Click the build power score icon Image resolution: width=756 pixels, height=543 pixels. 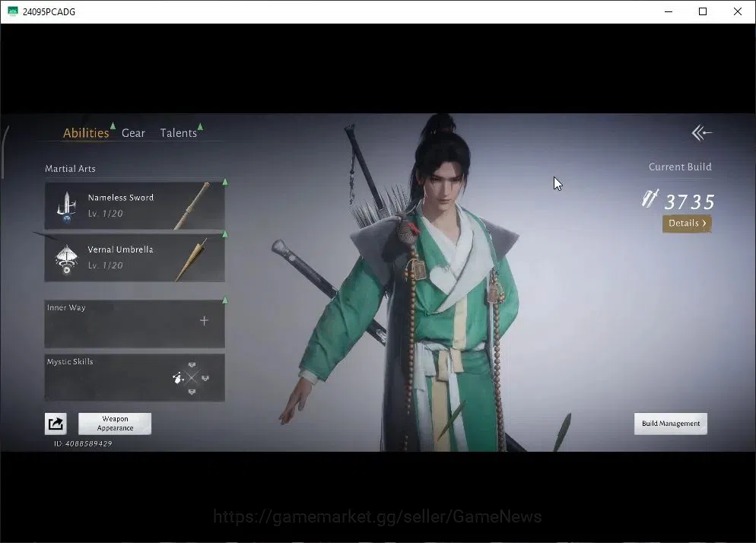coord(650,198)
